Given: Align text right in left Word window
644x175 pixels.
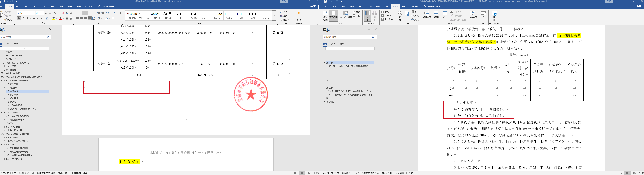Looking at the screenshot, I should point(85,18).
